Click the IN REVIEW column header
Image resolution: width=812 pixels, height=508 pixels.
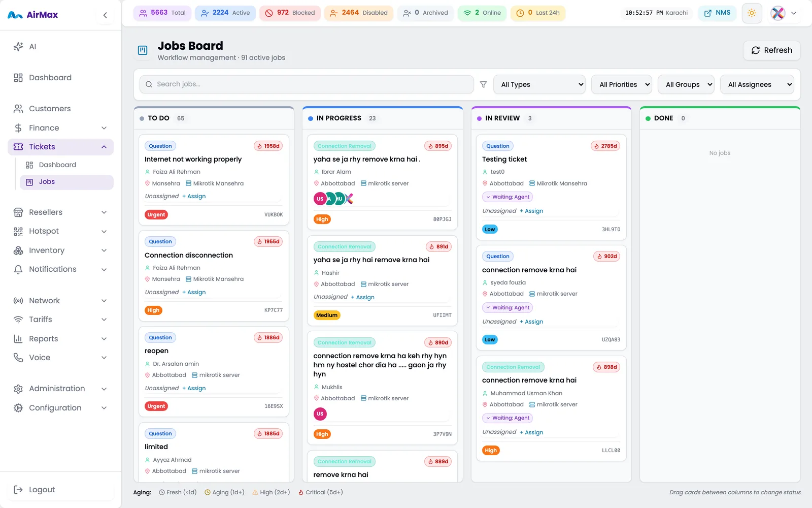tap(552, 118)
